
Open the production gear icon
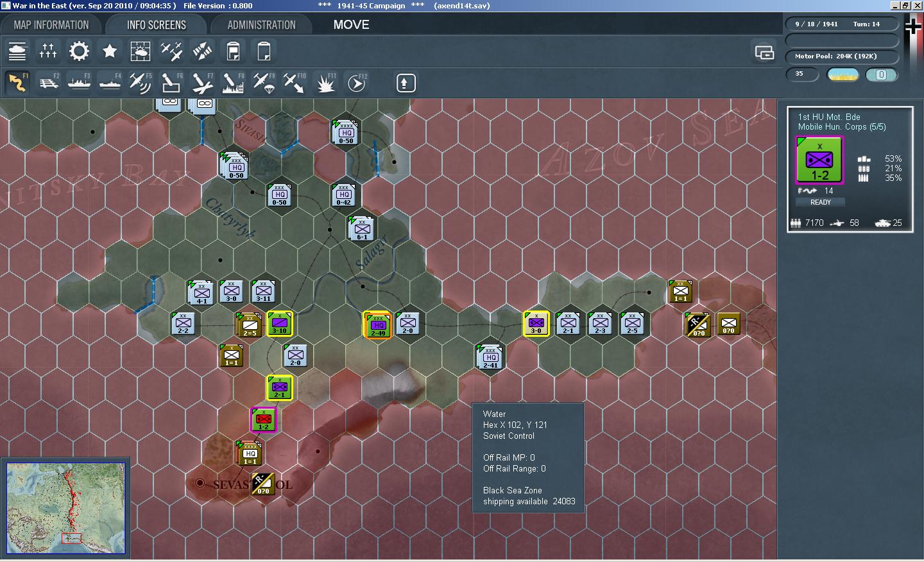point(79,51)
